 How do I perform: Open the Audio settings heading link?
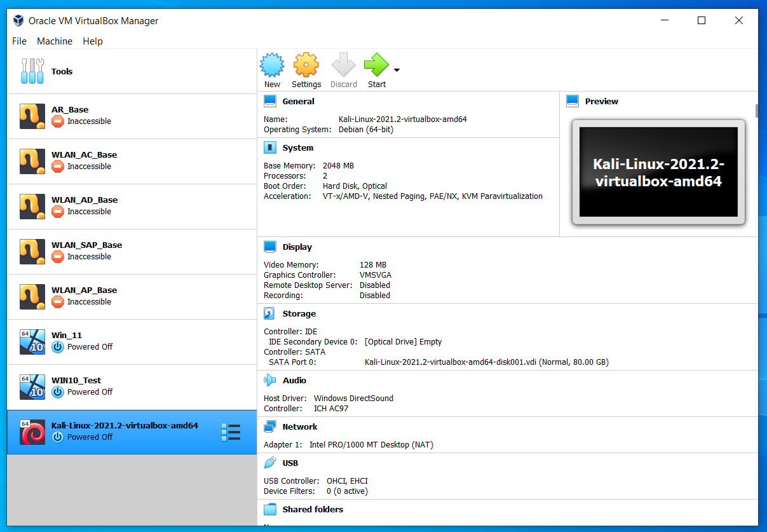294,380
